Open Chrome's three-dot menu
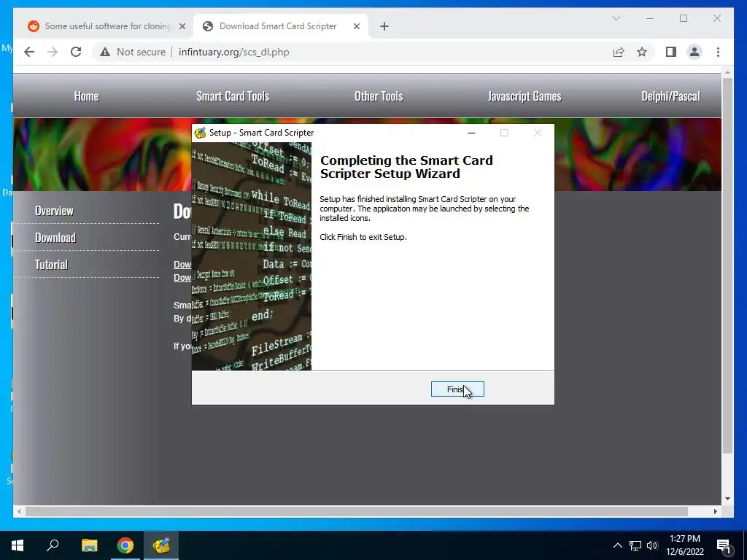 [x=718, y=52]
